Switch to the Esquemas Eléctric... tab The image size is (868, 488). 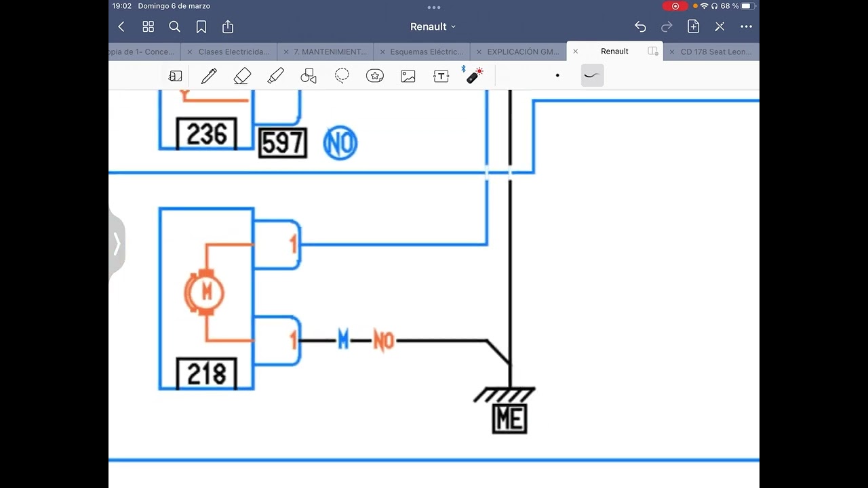tap(427, 52)
